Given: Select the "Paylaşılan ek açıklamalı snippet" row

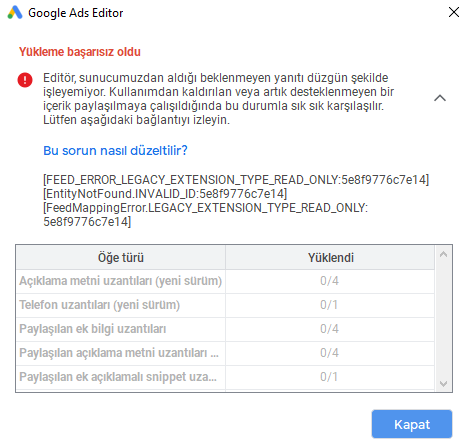Looking at the screenshot, I should pos(225,377).
